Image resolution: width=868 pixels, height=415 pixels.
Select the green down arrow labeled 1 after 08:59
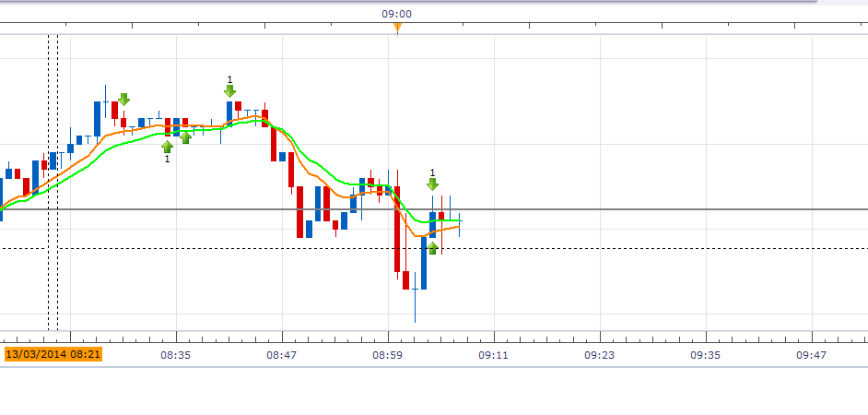[x=432, y=184]
